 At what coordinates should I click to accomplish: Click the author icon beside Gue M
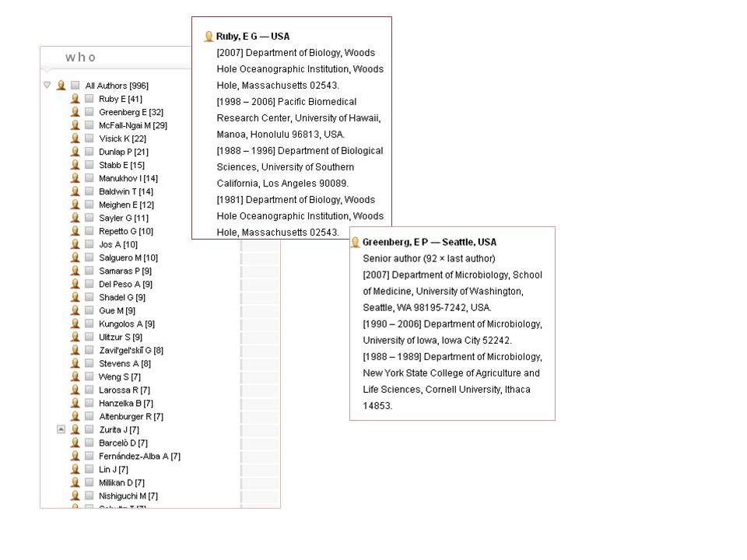(75, 310)
